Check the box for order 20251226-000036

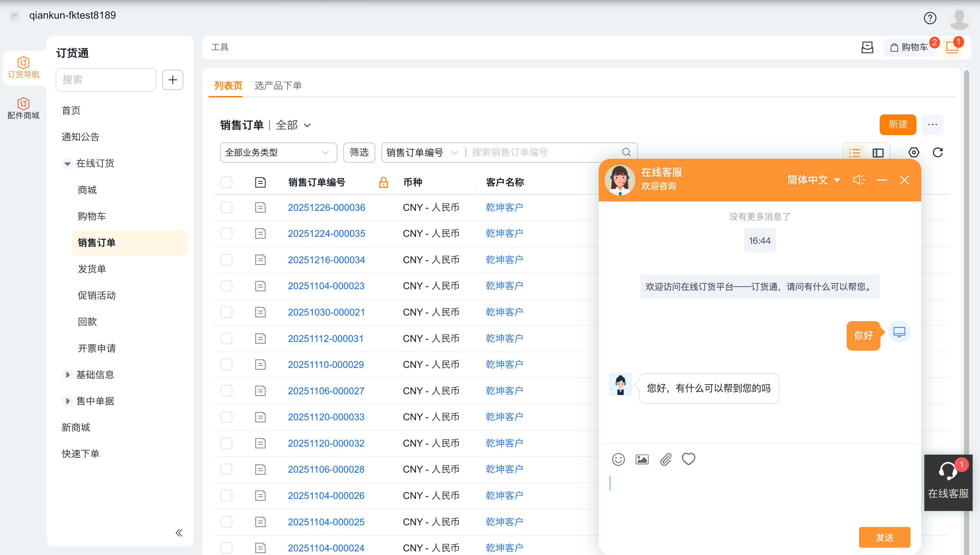[227, 207]
